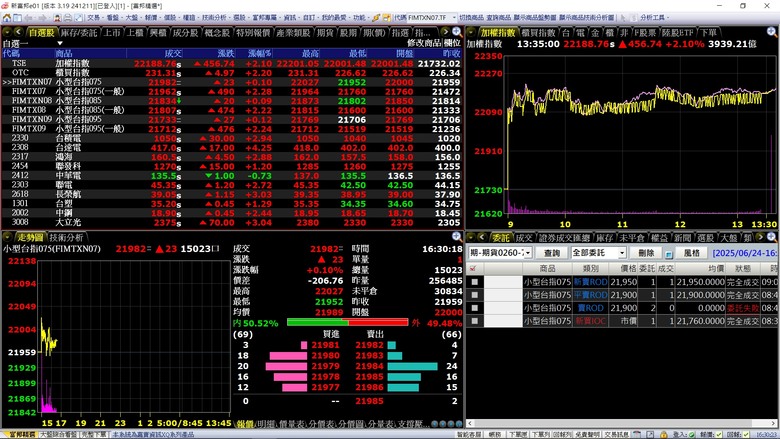The image size is (780, 439).
Task: Open the 期-期貨0260 account dropdown
Action: 528,253
